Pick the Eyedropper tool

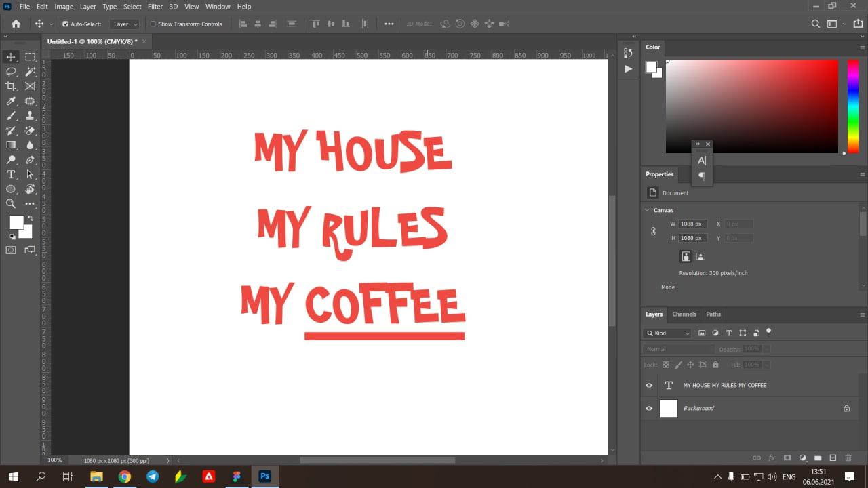click(11, 101)
